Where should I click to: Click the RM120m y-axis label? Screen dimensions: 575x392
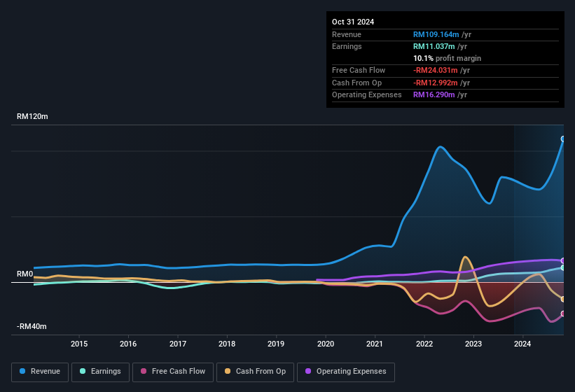tap(32, 116)
